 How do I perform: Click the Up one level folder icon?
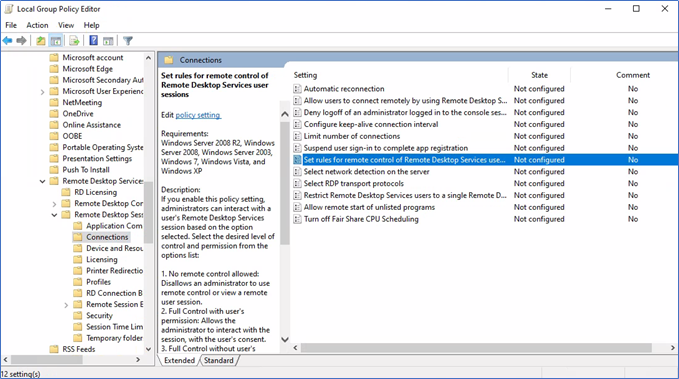click(40, 41)
